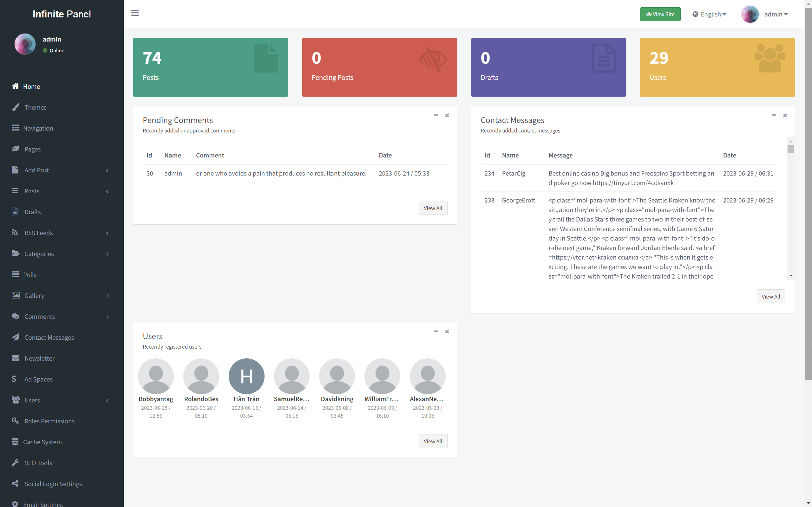Image resolution: width=812 pixels, height=507 pixels.
Task: Click the RSS Feeds icon
Action: click(x=15, y=232)
